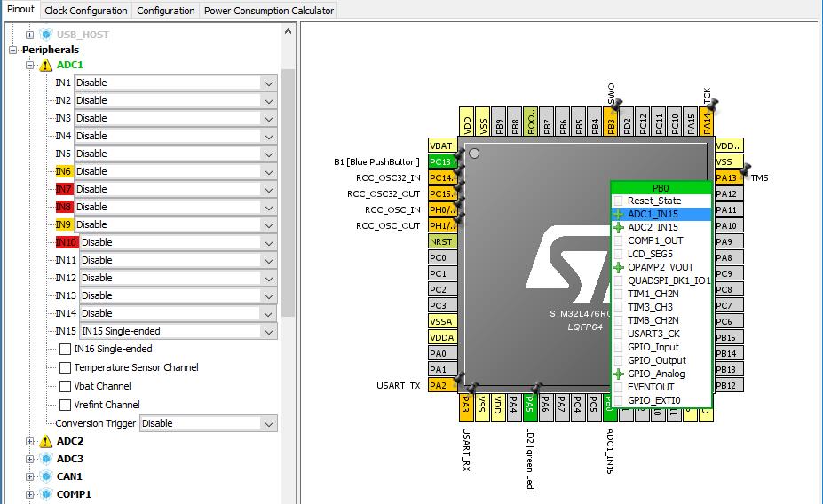Image resolution: width=823 pixels, height=504 pixels.
Task: Switch to the Pinout tab
Action: click(21, 10)
